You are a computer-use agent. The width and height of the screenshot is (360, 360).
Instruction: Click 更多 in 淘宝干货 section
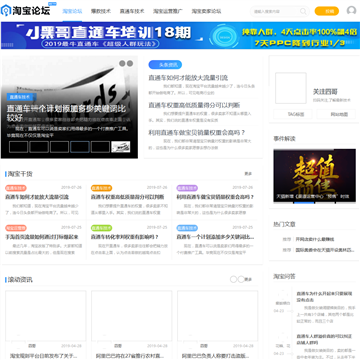pyautogui.click(x=248, y=174)
